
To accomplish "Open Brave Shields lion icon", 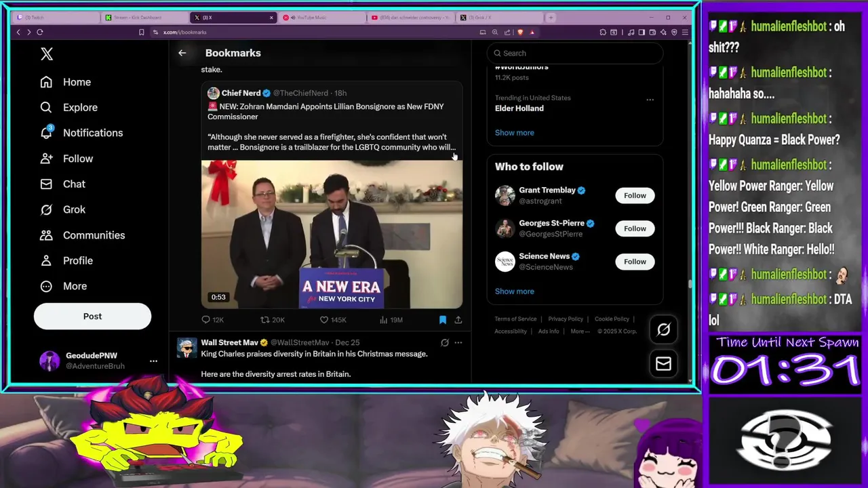I will [520, 32].
